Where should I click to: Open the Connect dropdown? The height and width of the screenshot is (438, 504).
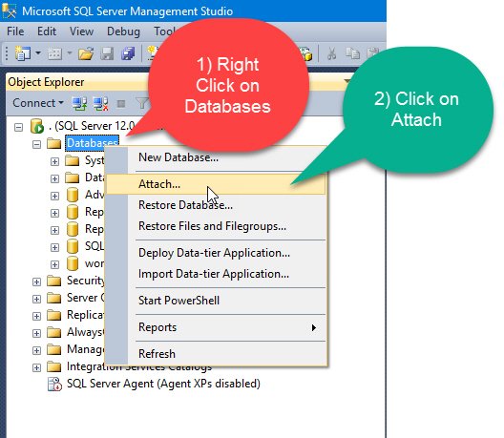(x=38, y=103)
